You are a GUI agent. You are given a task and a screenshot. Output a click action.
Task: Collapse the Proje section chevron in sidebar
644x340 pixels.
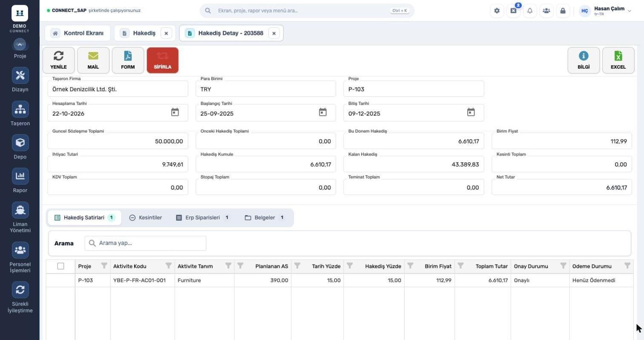point(20,44)
